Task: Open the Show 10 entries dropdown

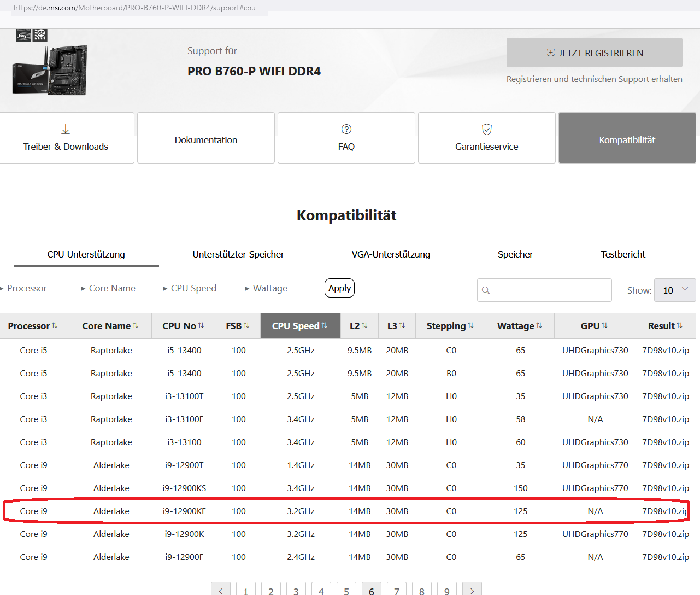Action: click(x=675, y=290)
